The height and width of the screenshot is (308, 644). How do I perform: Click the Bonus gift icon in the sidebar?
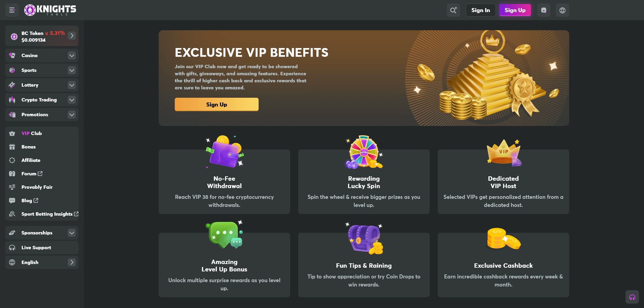[x=12, y=147]
